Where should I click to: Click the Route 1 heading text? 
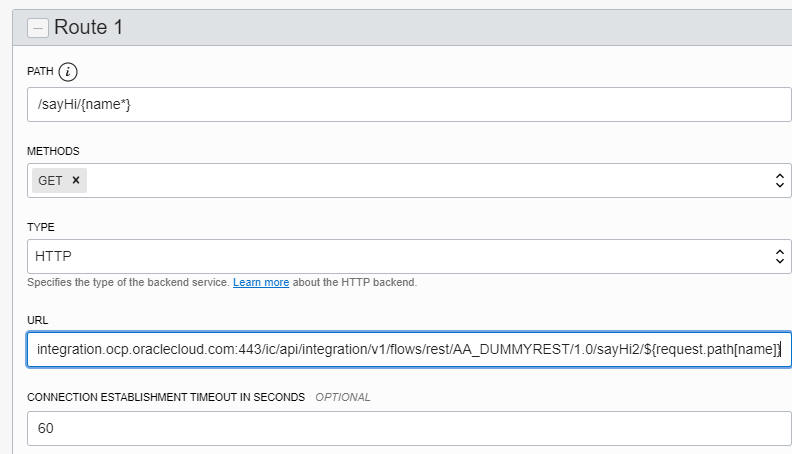[88, 27]
